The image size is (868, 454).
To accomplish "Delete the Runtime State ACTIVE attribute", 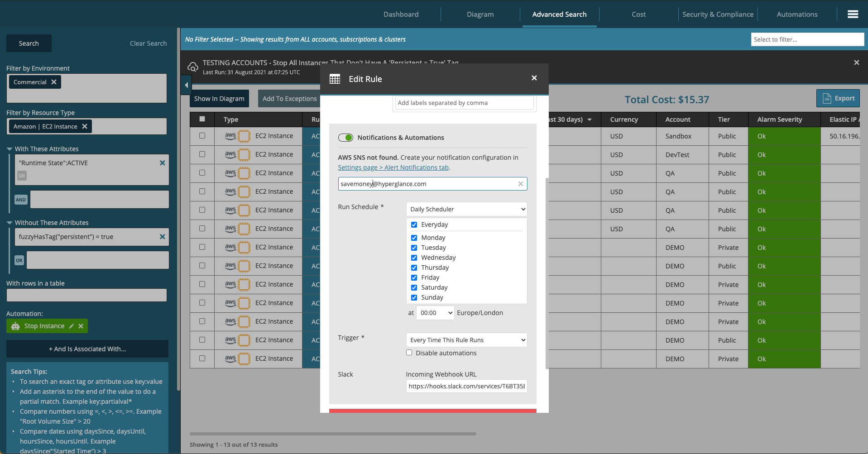I will pos(162,163).
